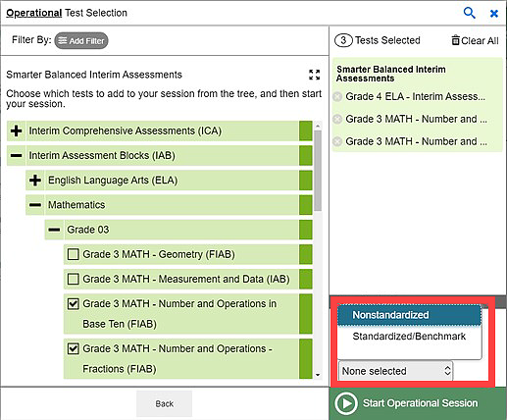Collapse the Grade 03 node
The image size is (507, 420).
[x=54, y=230]
